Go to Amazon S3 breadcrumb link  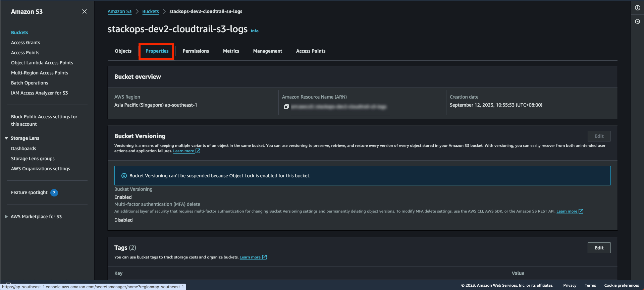tap(119, 11)
